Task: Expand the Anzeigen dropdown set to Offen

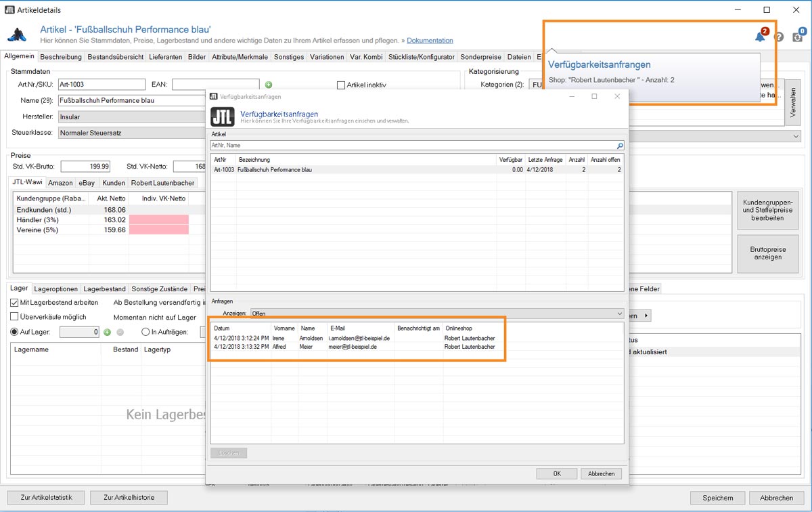Action: (436, 314)
